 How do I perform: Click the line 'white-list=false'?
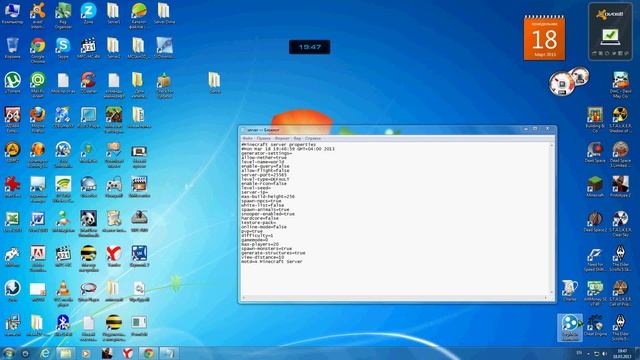click(x=262, y=205)
